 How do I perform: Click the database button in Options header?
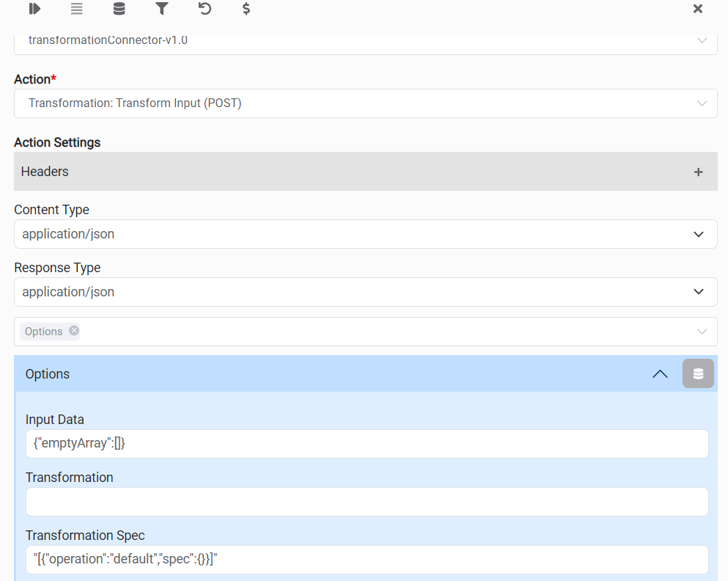point(698,373)
